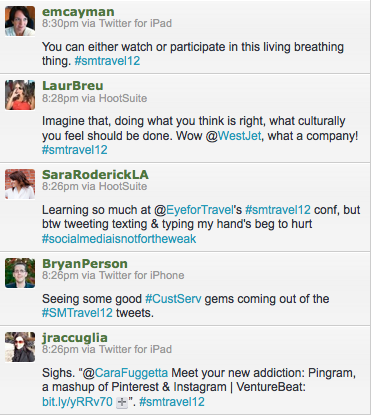The width and height of the screenshot is (371, 415).
Task: Open the #SMTravel12 hashtag in BryanPerson's tweet
Action: coord(77,313)
